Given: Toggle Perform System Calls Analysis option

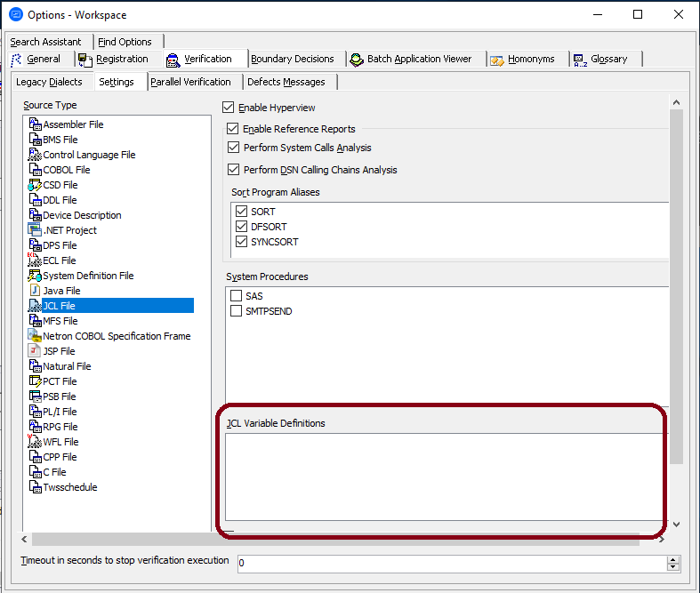Looking at the screenshot, I should click(x=234, y=148).
